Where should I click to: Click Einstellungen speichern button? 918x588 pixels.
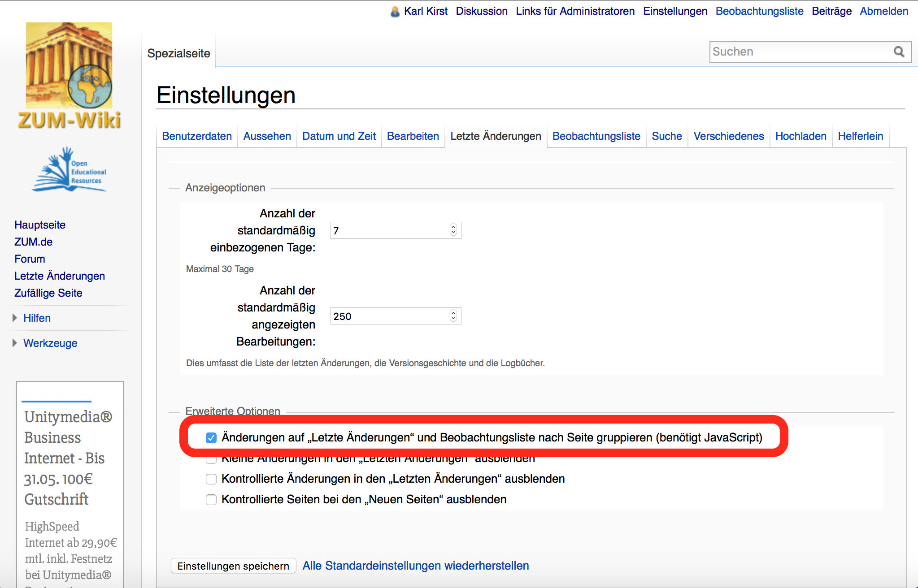coord(233,566)
